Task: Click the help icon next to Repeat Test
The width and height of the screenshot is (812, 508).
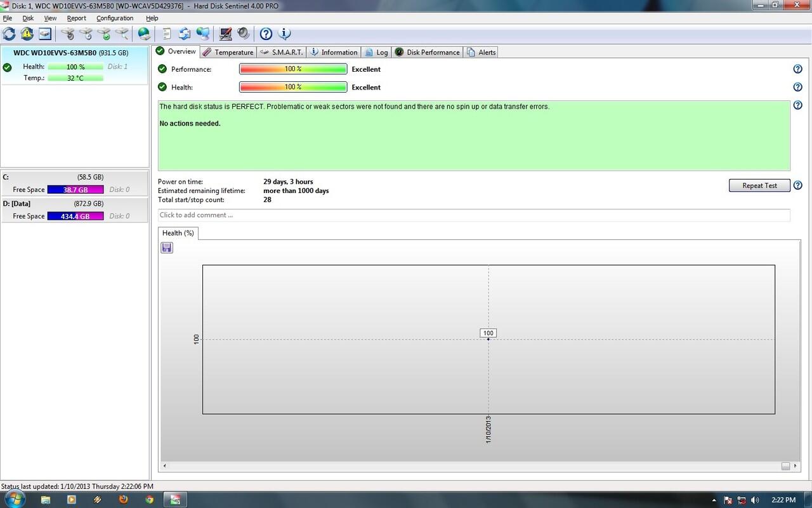Action: [798, 185]
